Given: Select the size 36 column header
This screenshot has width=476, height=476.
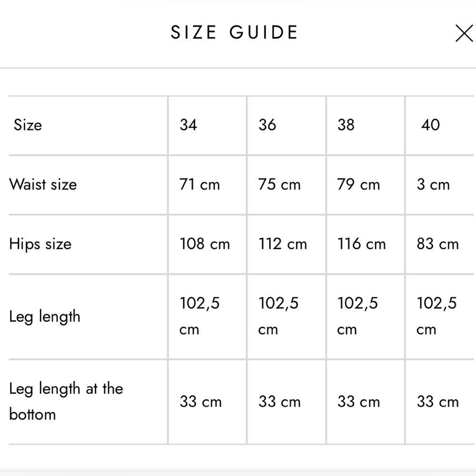Looking at the screenshot, I should pos(267,125).
